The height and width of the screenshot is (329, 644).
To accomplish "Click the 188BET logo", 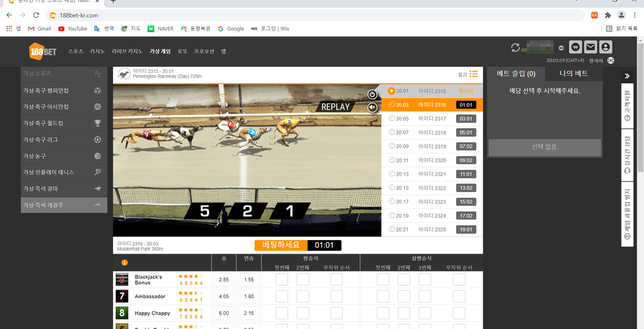I will 43,51.
